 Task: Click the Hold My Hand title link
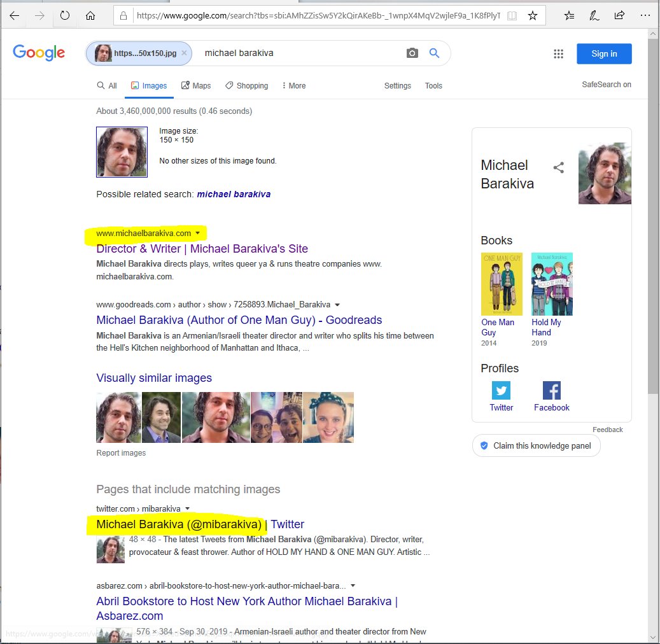pyautogui.click(x=546, y=328)
